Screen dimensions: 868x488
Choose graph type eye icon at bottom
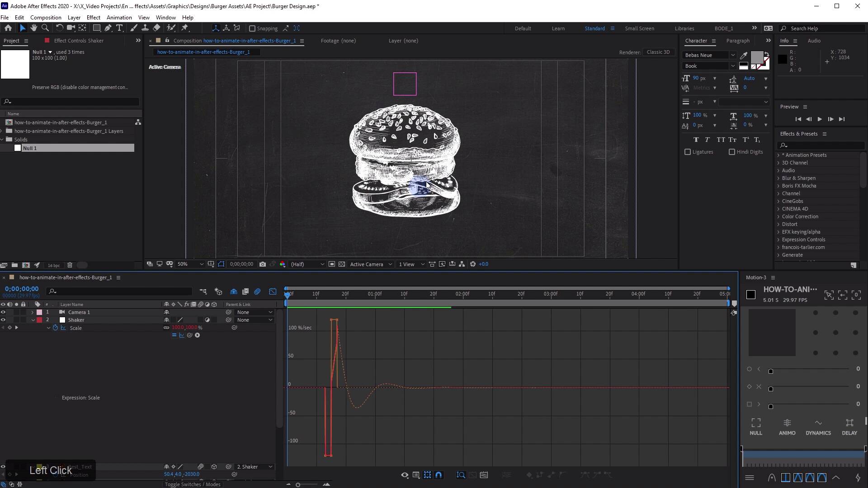[x=405, y=475]
